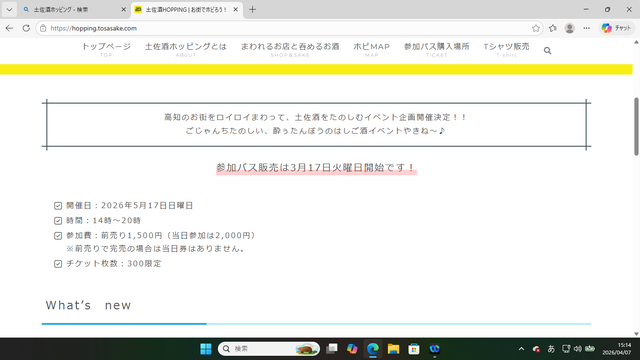
Task: Close the 土佐酒HOPPING tab
Action: (x=236, y=9)
